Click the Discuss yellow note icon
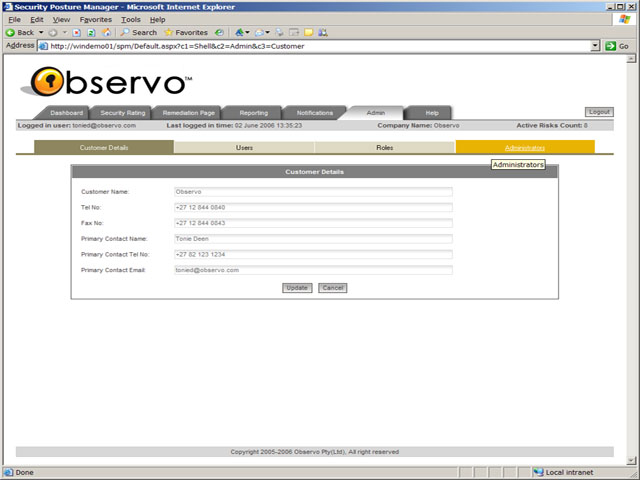 (309, 33)
